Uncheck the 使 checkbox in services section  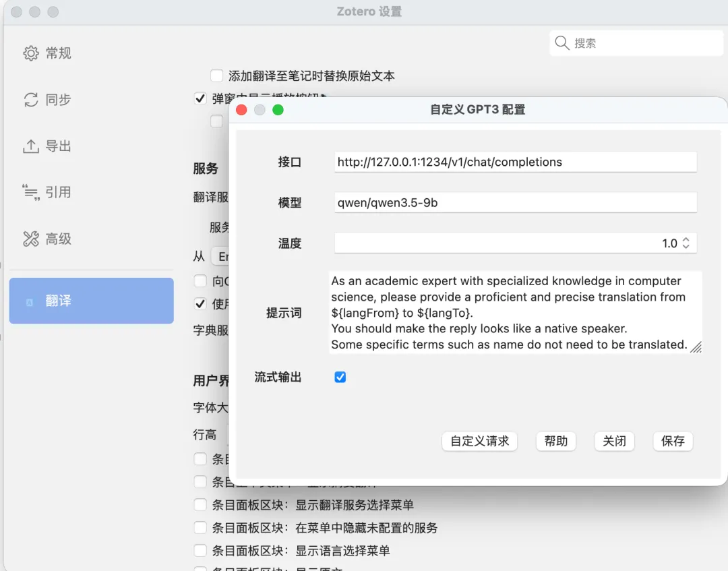(x=200, y=304)
